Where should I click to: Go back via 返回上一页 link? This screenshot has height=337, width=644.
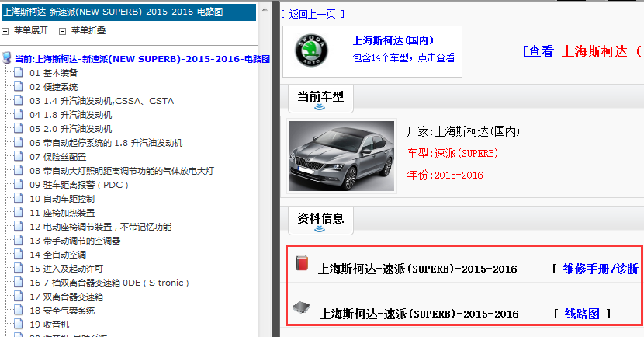[x=313, y=15]
